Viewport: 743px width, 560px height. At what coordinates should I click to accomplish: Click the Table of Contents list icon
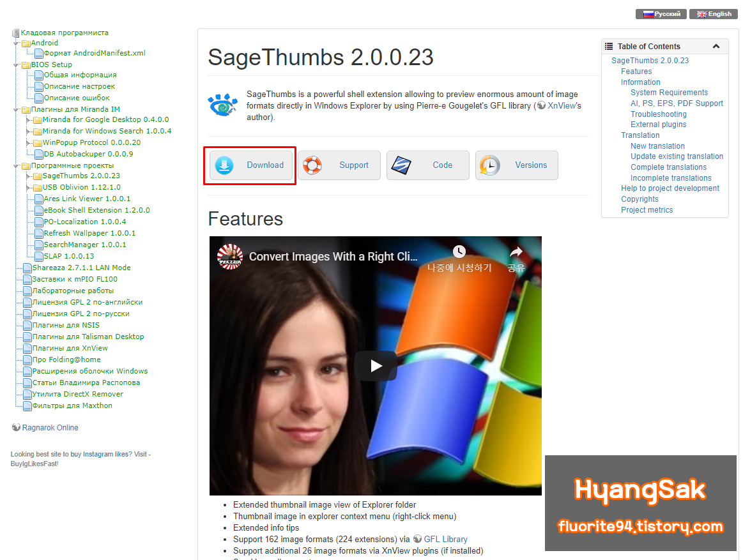(x=609, y=47)
